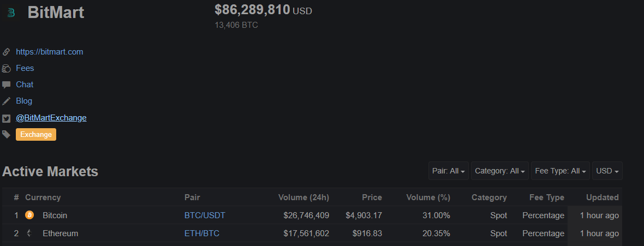The height and width of the screenshot is (246, 644).
Task: Click the speech bubble icon next to Chat
Action: 6,85
